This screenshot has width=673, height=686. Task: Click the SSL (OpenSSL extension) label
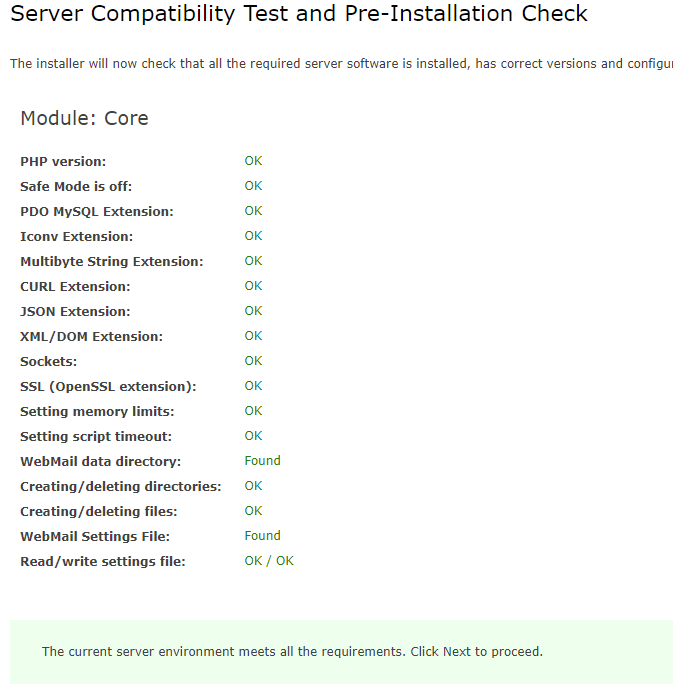108,386
